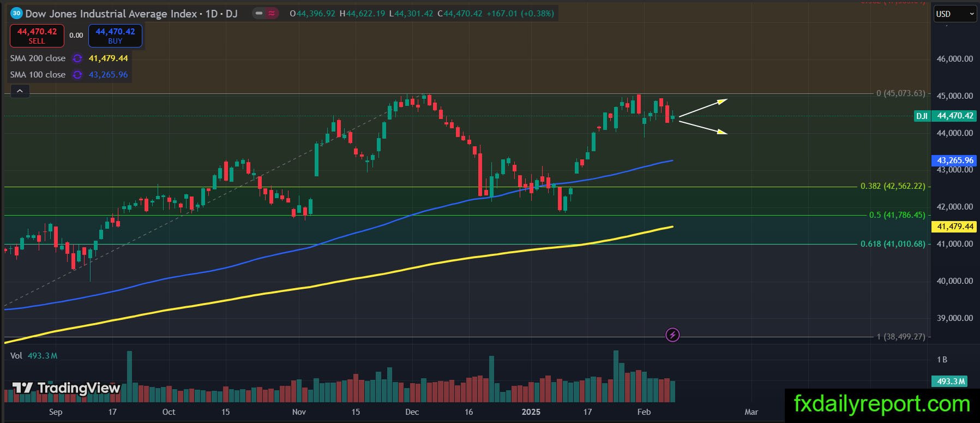Select the SMA 200 close indicator label
The width and height of the screenshot is (980, 423).
(x=38, y=58)
